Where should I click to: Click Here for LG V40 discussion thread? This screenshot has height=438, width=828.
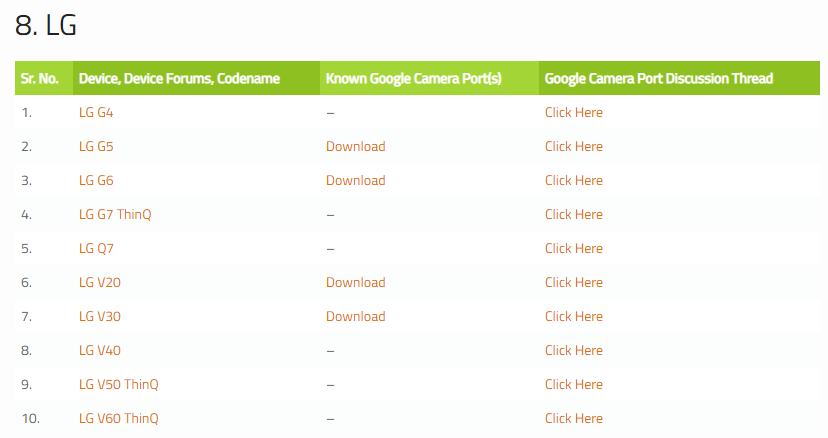coord(573,350)
